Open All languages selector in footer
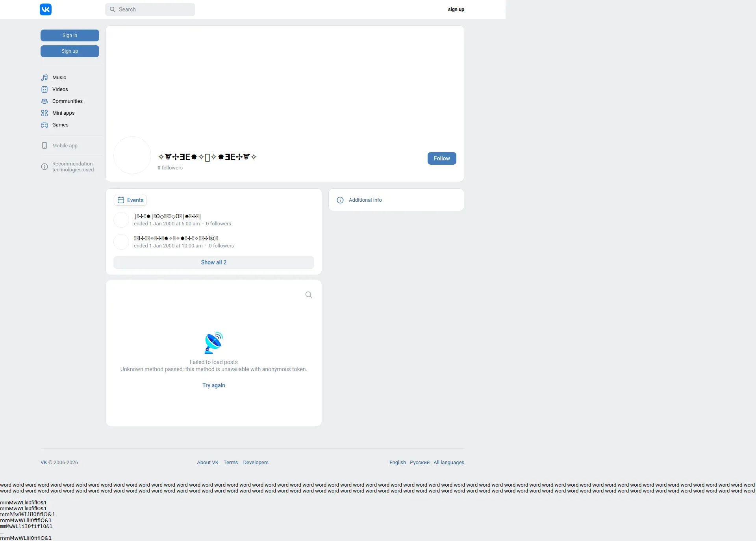The image size is (756, 541). coord(448,463)
